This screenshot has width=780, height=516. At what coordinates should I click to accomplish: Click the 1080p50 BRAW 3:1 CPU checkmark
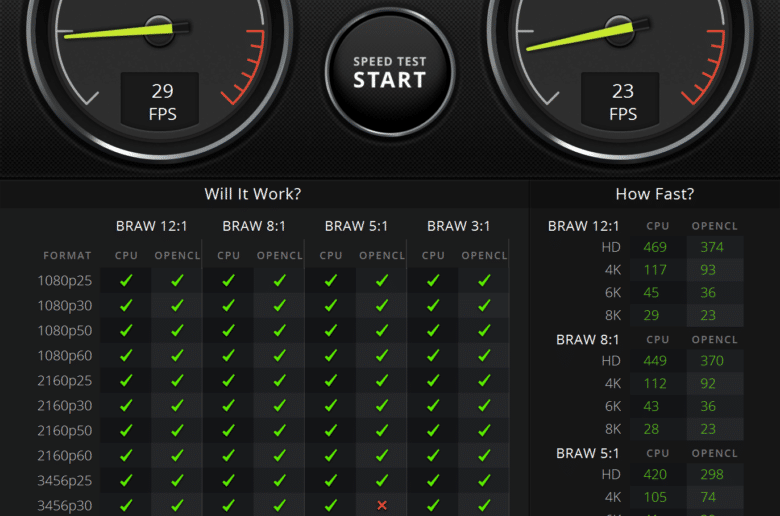click(x=433, y=330)
